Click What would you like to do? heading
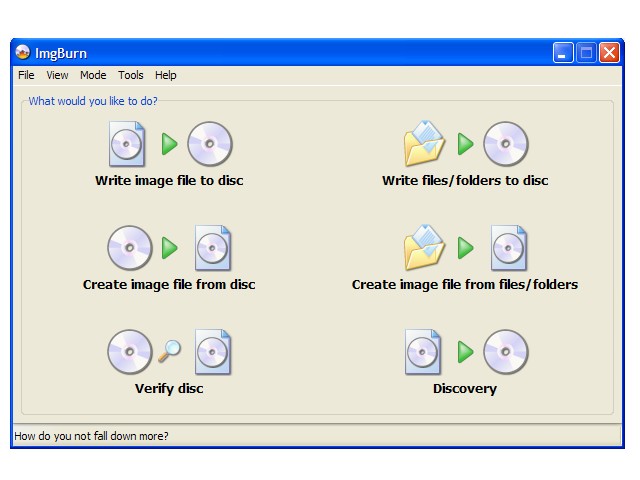The width and height of the screenshot is (640, 480). click(x=93, y=101)
